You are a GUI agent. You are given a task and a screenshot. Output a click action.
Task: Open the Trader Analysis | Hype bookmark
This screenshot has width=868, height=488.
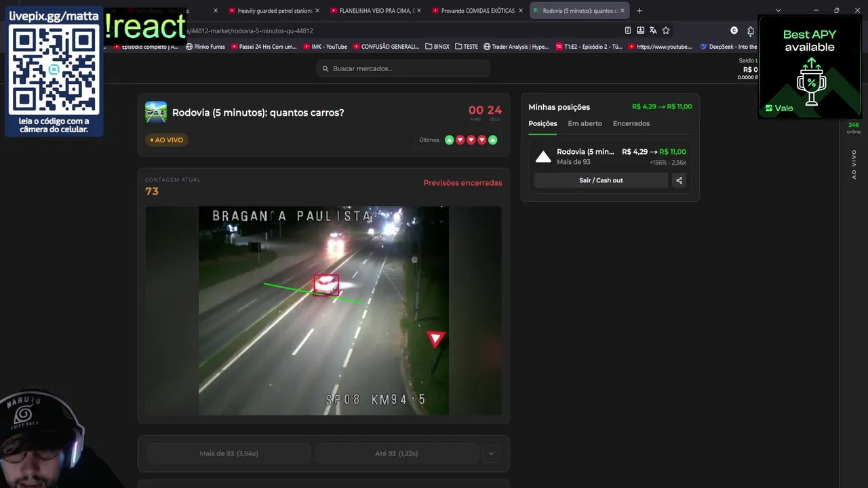click(x=516, y=47)
